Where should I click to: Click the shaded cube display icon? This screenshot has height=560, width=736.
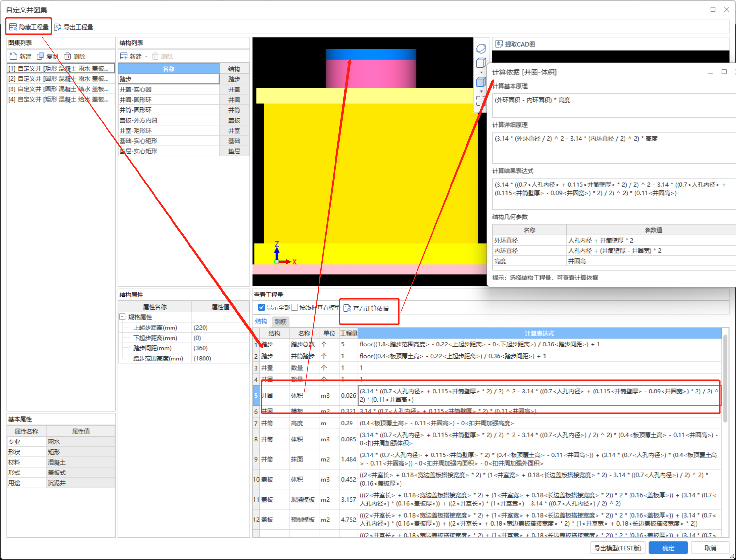click(x=481, y=82)
